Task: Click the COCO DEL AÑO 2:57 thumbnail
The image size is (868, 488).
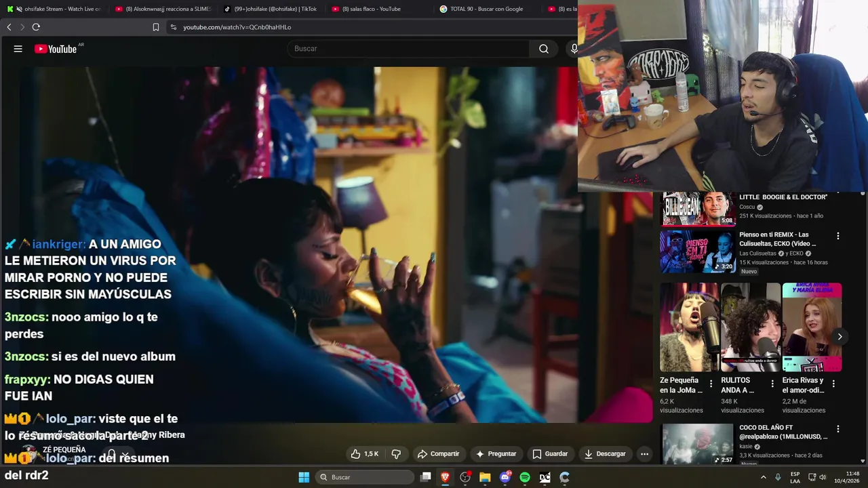Action: click(698, 444)
